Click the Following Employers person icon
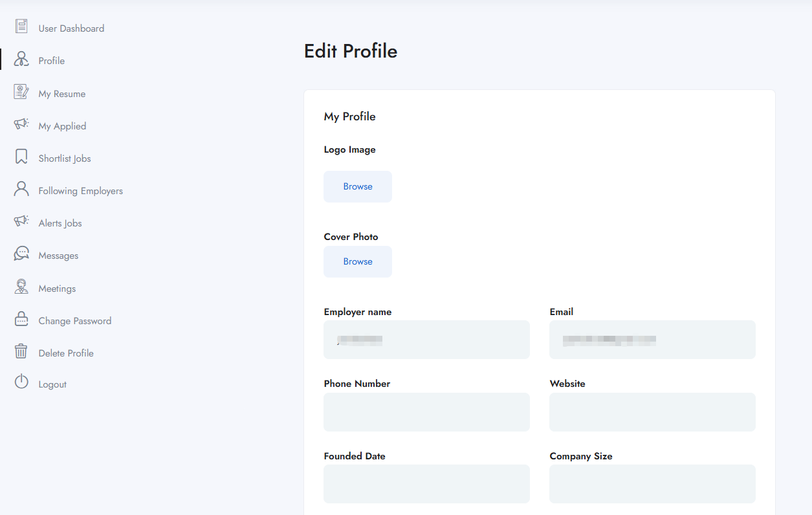 (x=21, y=189)
